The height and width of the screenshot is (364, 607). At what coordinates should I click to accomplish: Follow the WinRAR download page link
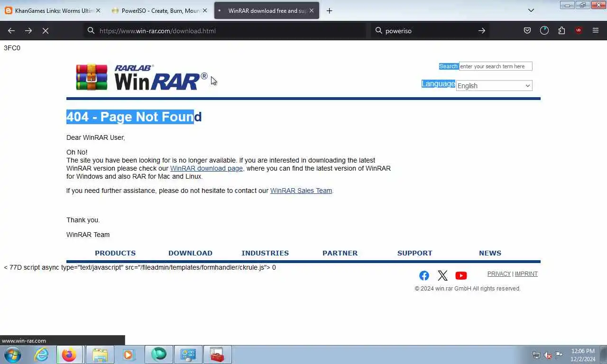click(206, 168)
